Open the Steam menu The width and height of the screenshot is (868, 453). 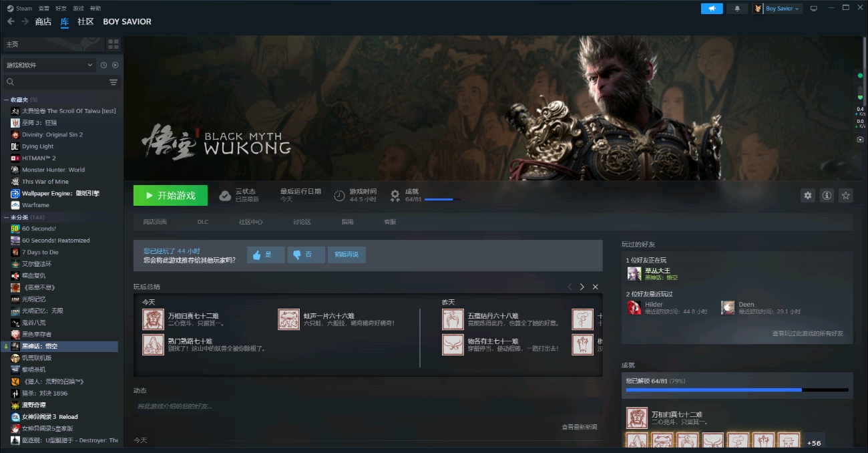(20, 9)
